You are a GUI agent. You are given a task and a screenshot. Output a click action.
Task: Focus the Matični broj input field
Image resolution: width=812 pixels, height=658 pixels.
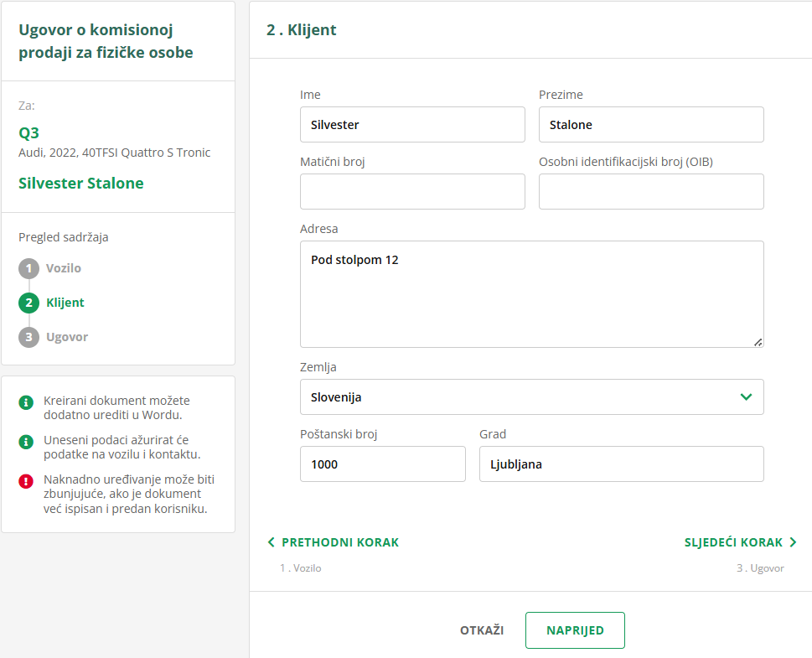(x=412, y=191)
